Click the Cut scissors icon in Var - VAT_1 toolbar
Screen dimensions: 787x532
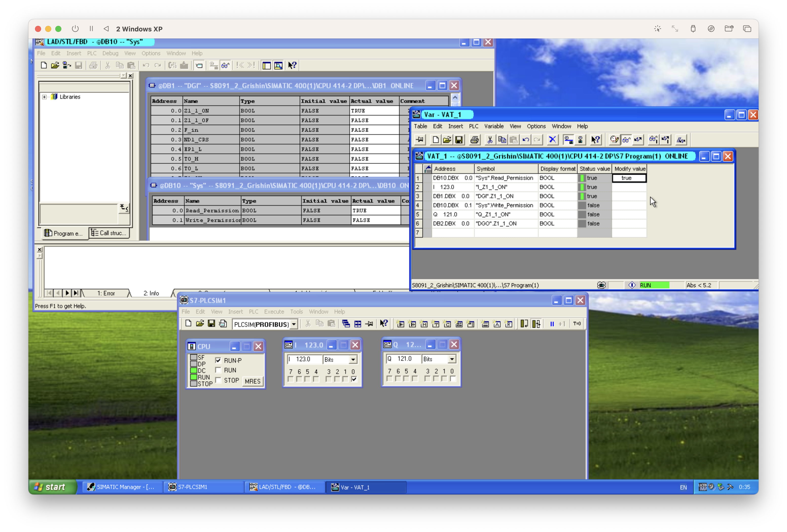490,139
